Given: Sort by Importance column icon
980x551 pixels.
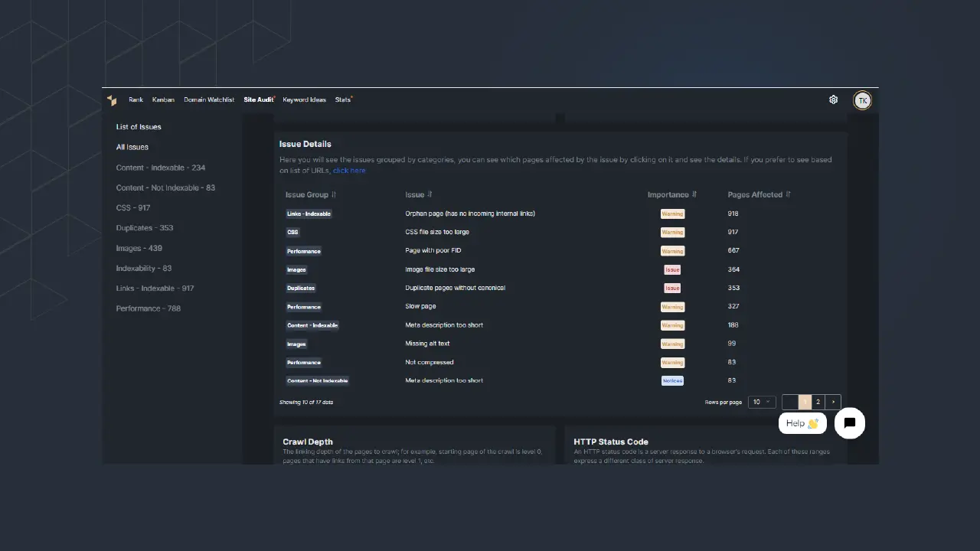Looking at the screenshot, I should click(x=694, y=194).
